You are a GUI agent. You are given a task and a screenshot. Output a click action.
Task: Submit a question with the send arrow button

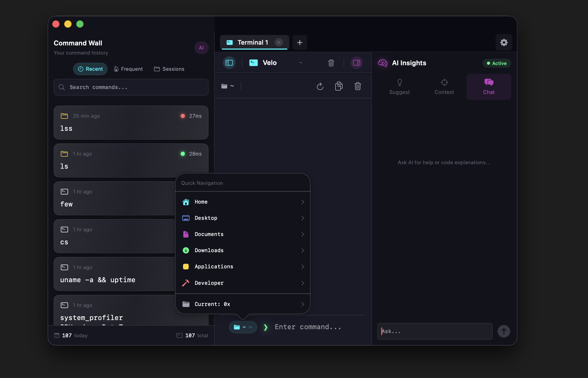pyautogui.click(x=504, y=331)
